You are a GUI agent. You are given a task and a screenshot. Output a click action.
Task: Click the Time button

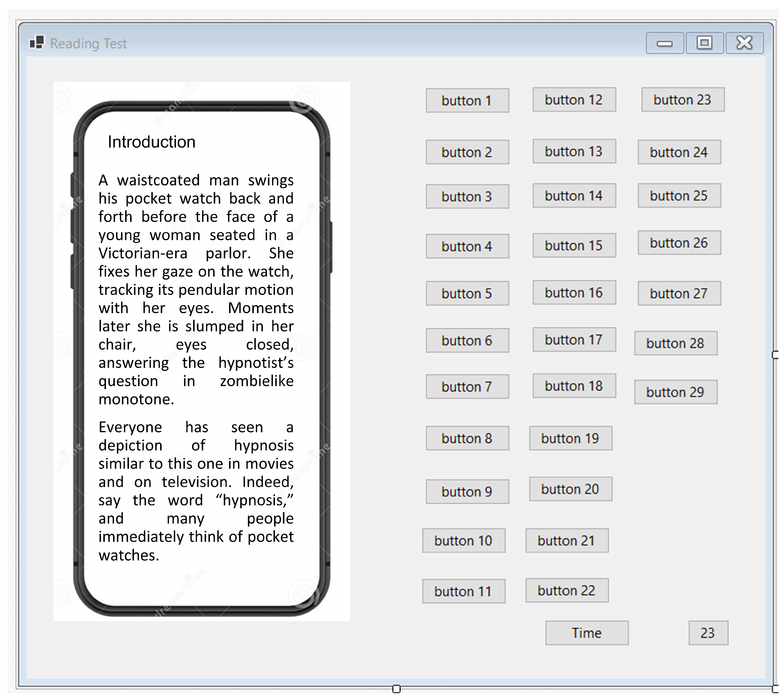[x=587, y=633]
